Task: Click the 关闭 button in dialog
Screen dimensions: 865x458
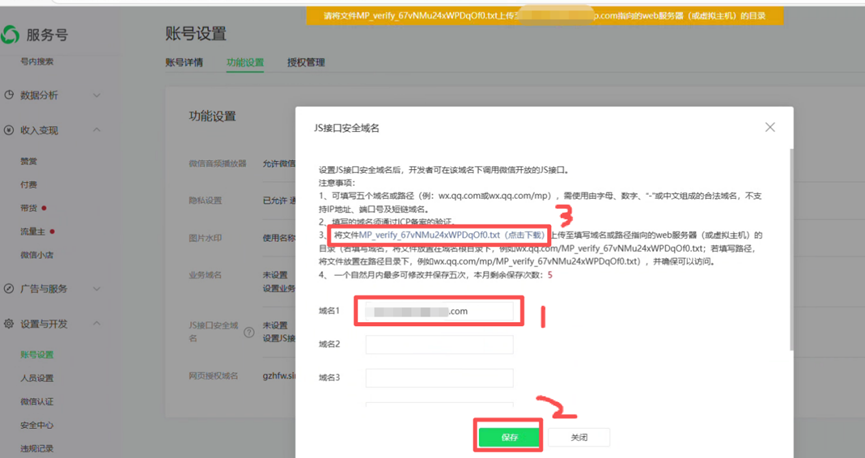Action: [579, 437]
